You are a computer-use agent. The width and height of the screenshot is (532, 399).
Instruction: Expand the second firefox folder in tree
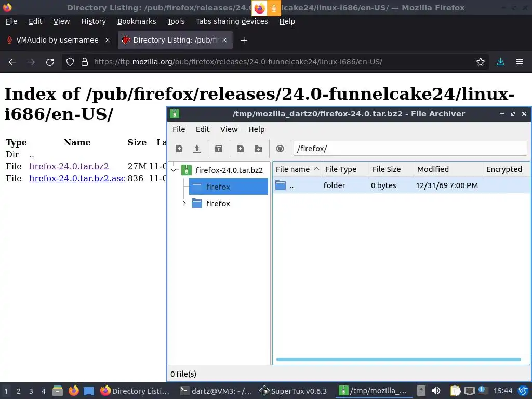tap(184, 203)
